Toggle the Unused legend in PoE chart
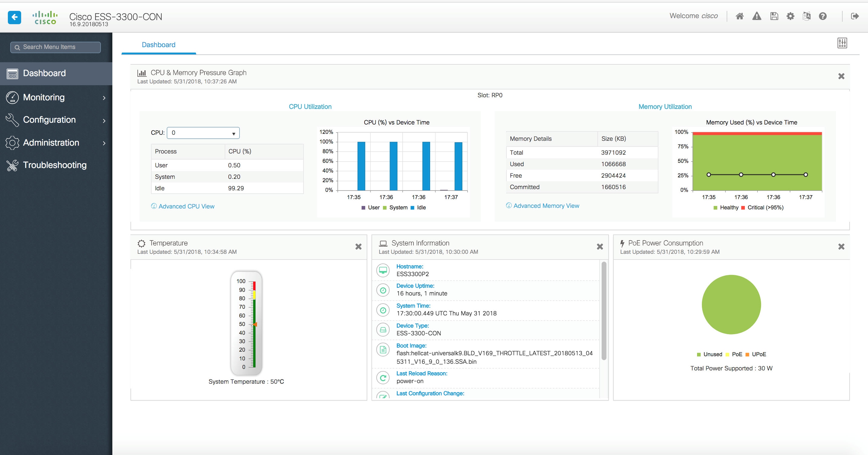 pyautogui.click(x=710, y=355)
